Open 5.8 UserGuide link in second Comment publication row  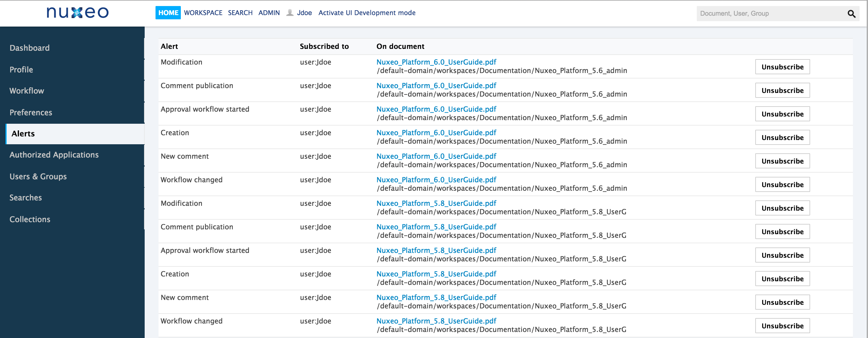pos(436,227)
